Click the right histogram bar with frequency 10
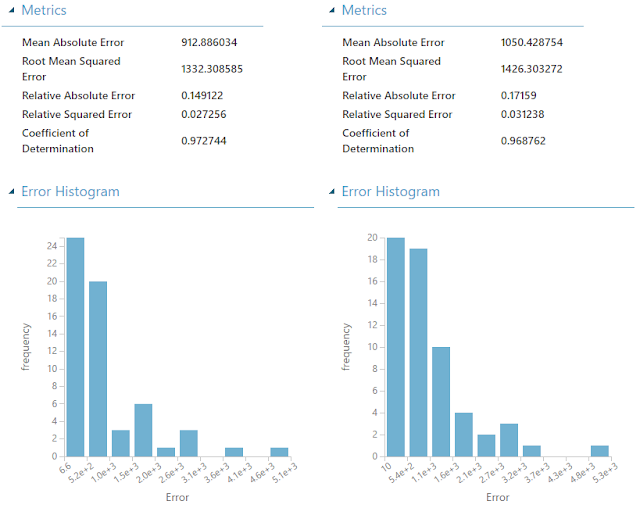 click(x=441, y=402)
